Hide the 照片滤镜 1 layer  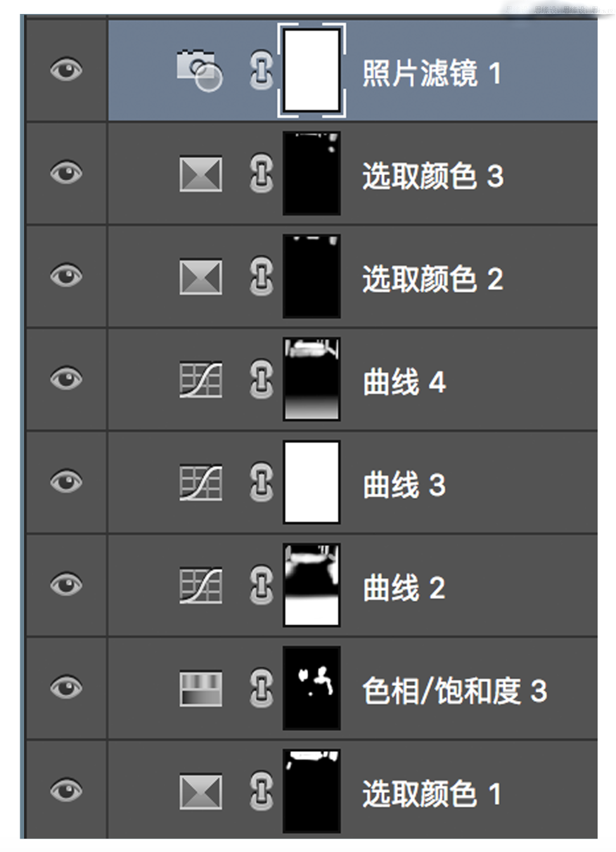(x=66, y=69)
